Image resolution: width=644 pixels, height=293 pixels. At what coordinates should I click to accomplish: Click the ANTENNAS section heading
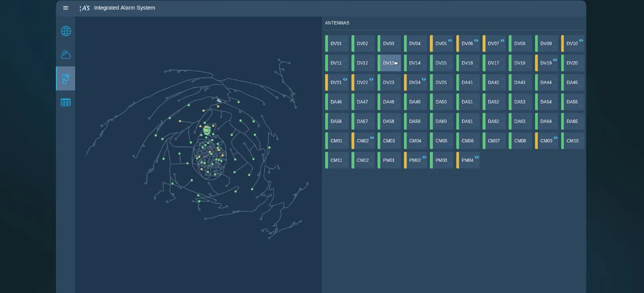[x=337, y=23]
